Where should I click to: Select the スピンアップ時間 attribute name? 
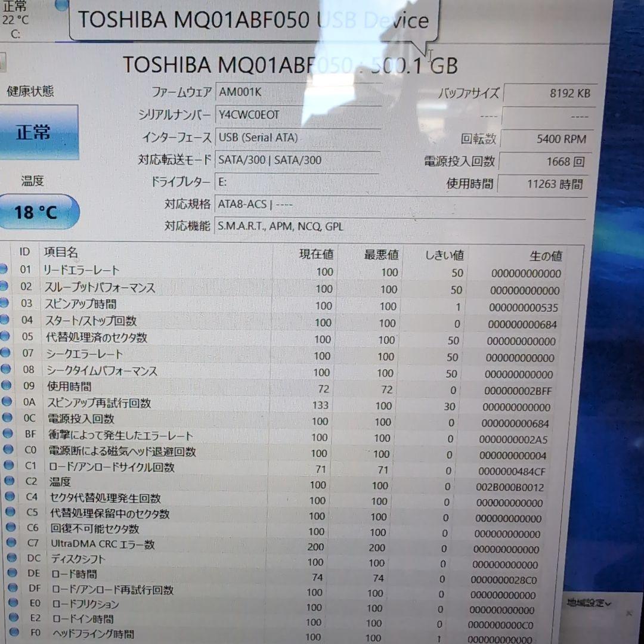(80, 304)
